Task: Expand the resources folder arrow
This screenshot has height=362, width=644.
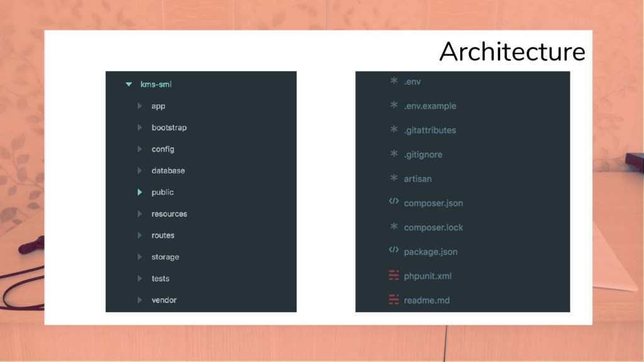Action: click(140, 214)
